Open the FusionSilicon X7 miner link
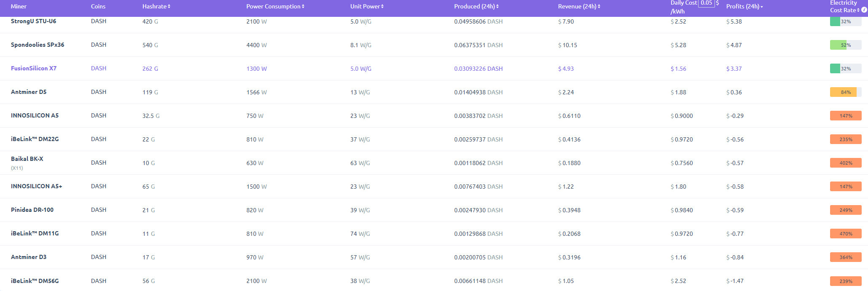The width and height of the screenshot is (868, 291). point(34,68)
